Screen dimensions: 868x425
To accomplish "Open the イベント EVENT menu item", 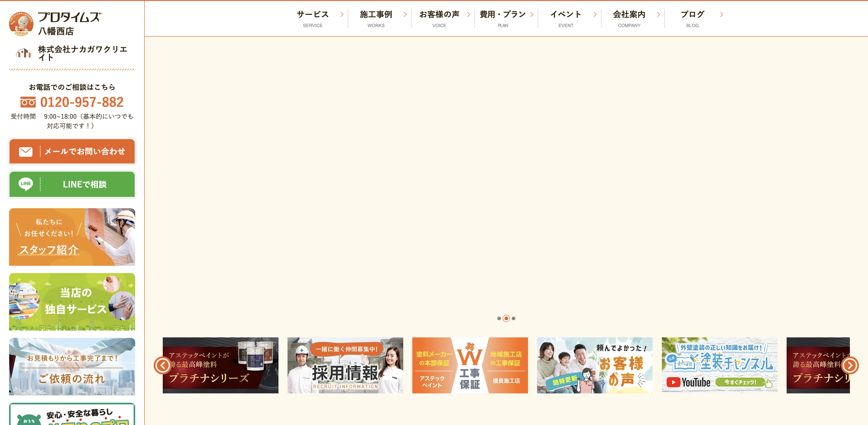I will [x=566, y=19].
